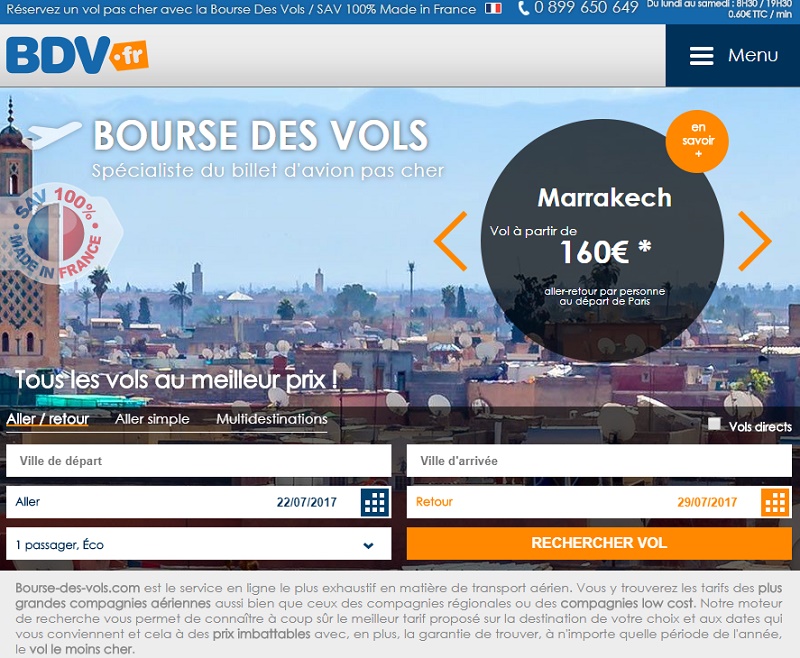Click the phone icon in top bar
The height and width of the screenshot is (658, 800).
click(523, 8)
